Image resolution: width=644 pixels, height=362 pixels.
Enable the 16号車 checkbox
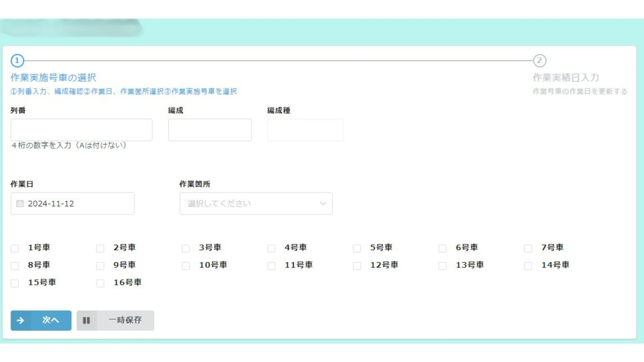[x=100, y=283]
